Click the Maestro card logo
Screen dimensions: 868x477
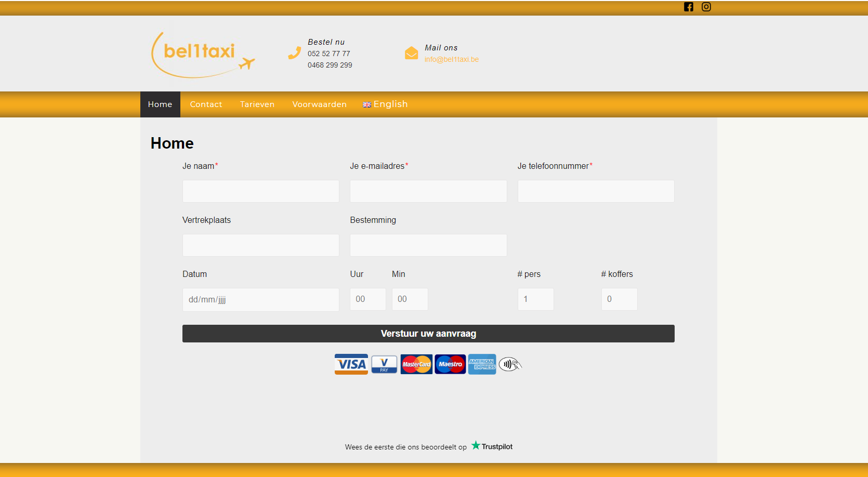[450, 364]
